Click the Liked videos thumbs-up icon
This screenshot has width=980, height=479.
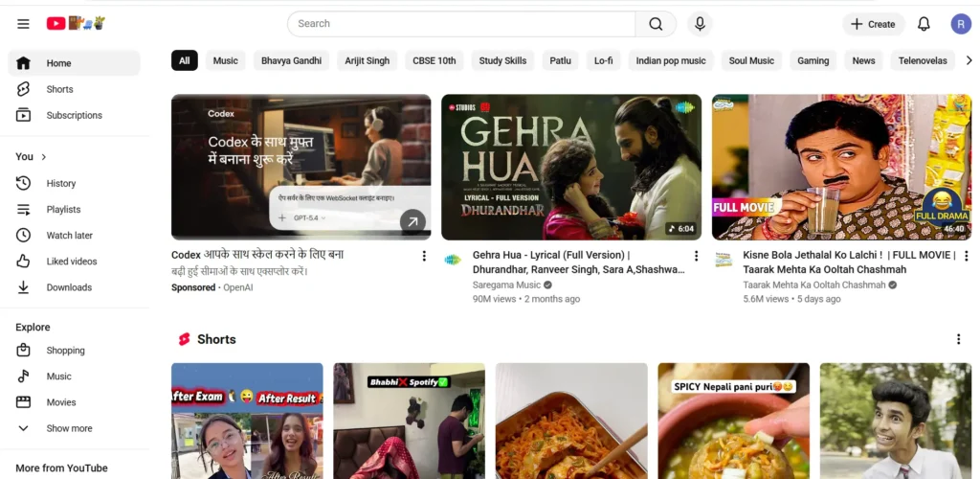pos(23,262)
